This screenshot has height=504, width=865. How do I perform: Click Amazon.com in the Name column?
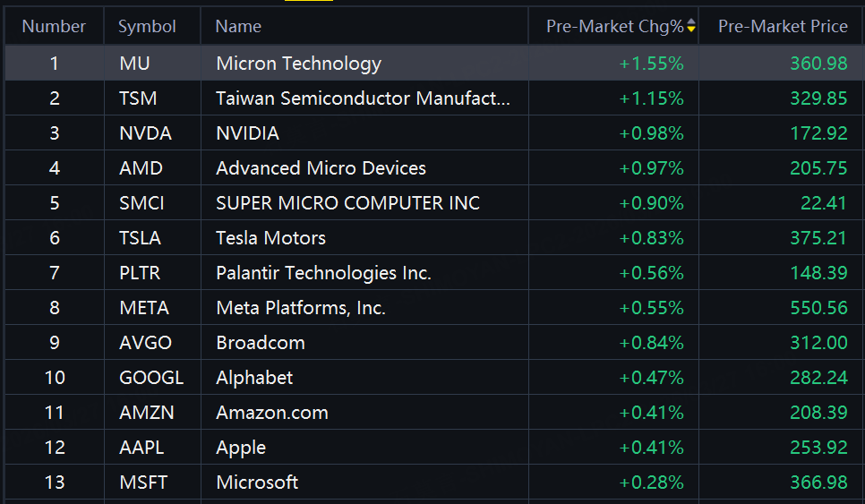tap(271, 413)
